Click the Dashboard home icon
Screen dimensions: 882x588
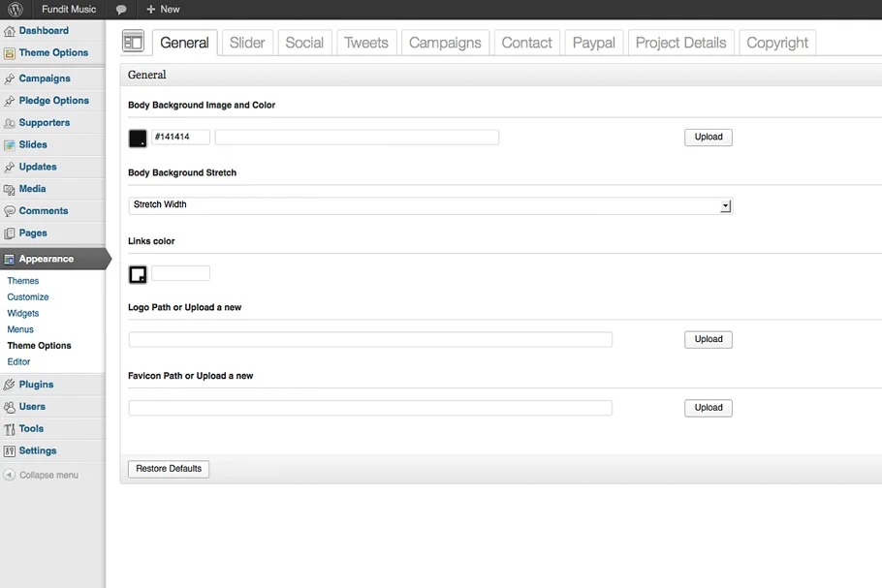(10, 31)
